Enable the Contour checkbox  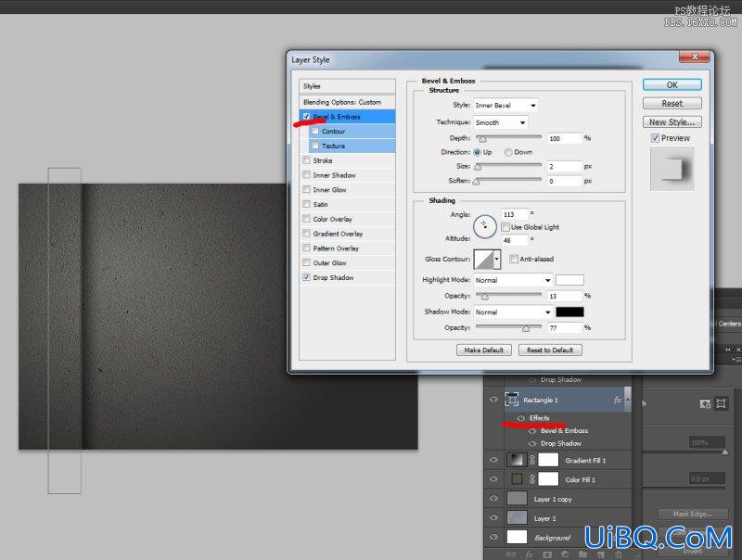point(315,131)
